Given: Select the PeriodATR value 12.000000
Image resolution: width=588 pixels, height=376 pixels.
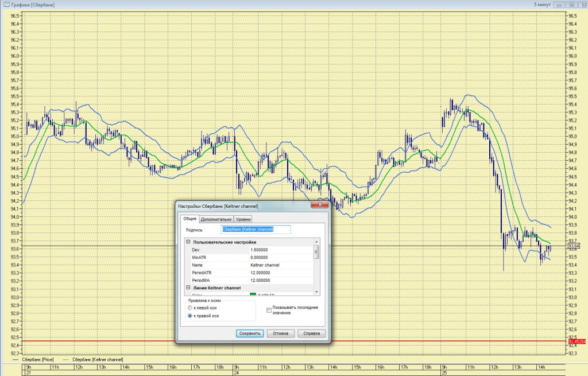Looking at the screenshot, I should pyautogui.click(x=260, y=273).
